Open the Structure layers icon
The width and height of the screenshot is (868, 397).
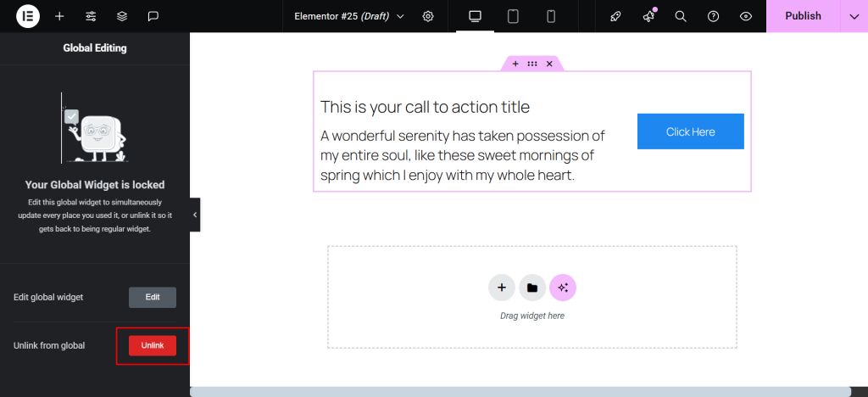[x=122, y=16]
